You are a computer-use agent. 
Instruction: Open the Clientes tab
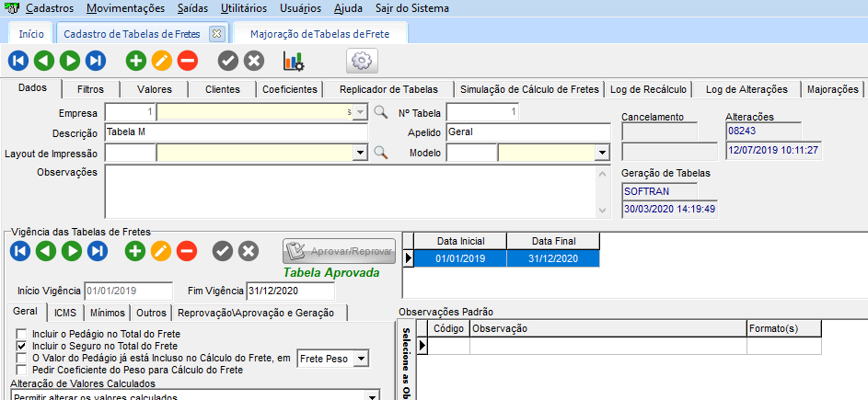point(223,89)
